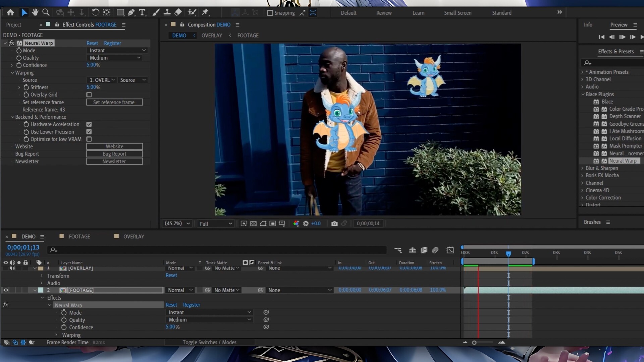
Task: Uncheck Use Lower Precision
Action: [89, 132]
